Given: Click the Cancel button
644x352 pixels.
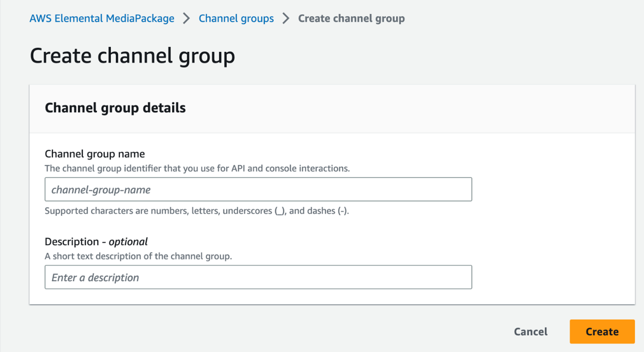Looking at the screenshot, I should 531,332.
